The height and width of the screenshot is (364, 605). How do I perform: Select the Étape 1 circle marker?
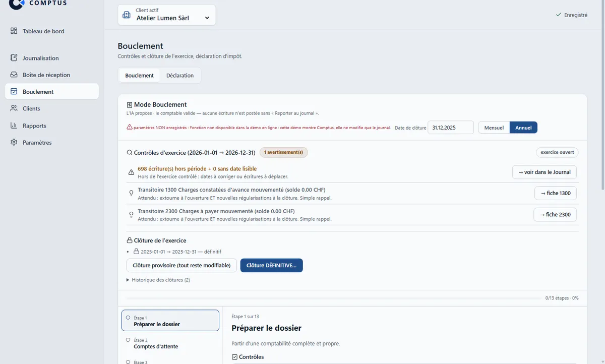[x=128, y=318]
